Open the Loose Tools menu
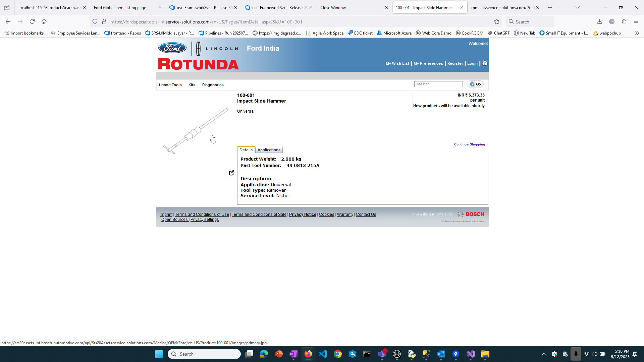This screenshot has width=644, height=362. [x=170, y=85]
